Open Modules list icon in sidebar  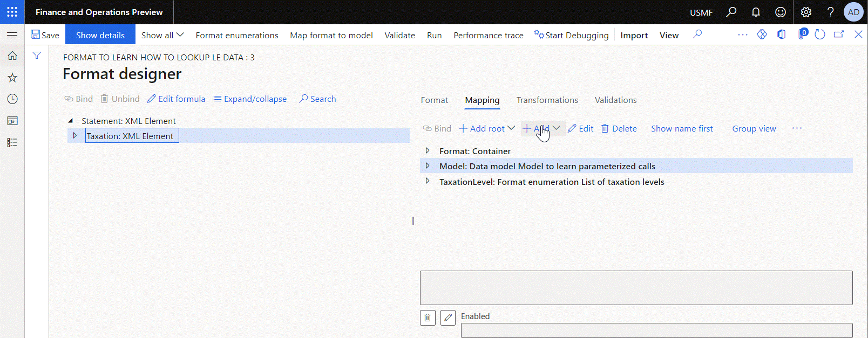pyautogui.click(x=12, y=142)
